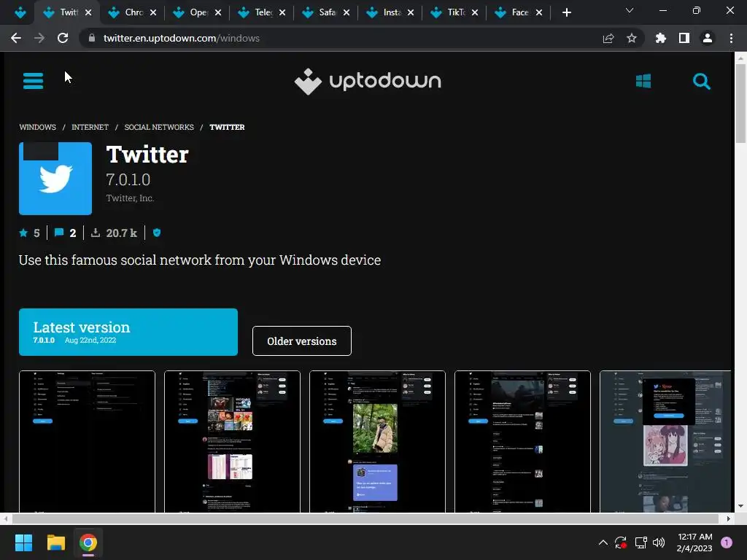Image resolution: width=747 pixels, height=560 pixels.
Task: Click the blue security shield icon
Action: [x=157, y=233]
